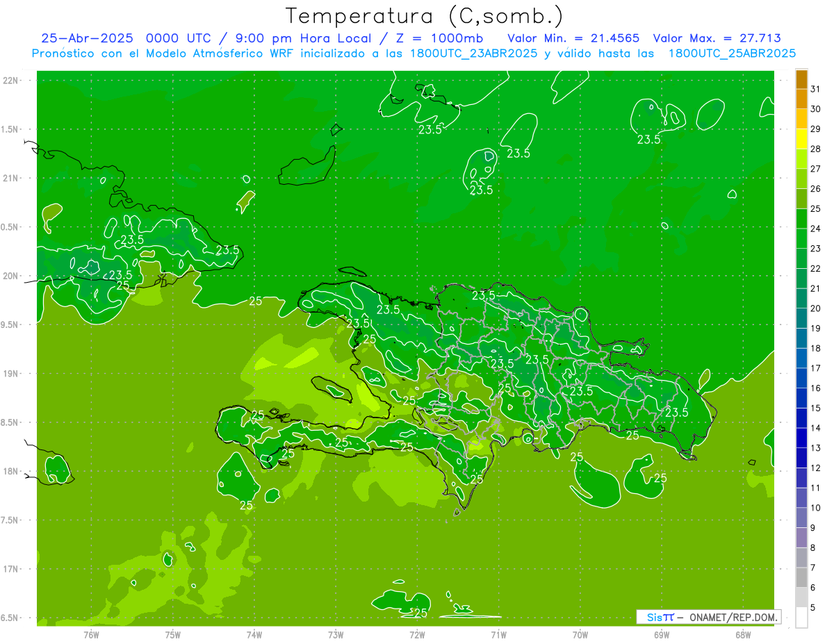Screen dimensions: 834x644
Task: Click the colorbar swatch above 31
Action: pos(801,79)
